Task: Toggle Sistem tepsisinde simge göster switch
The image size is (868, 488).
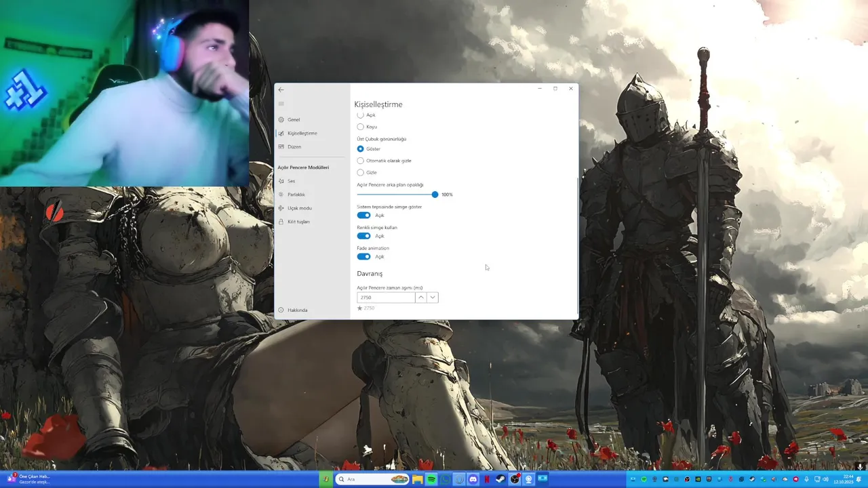Action: [363, 216]
